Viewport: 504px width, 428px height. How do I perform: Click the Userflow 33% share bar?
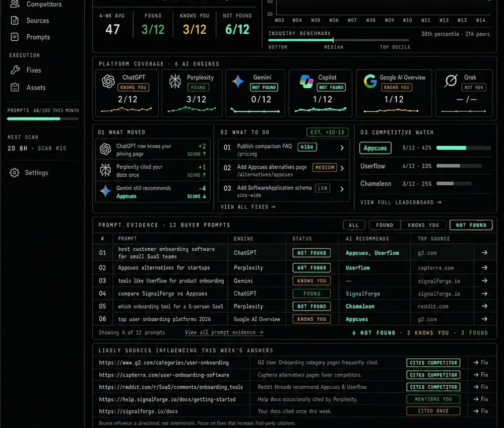pyautogui.click(x=459, y=166)
